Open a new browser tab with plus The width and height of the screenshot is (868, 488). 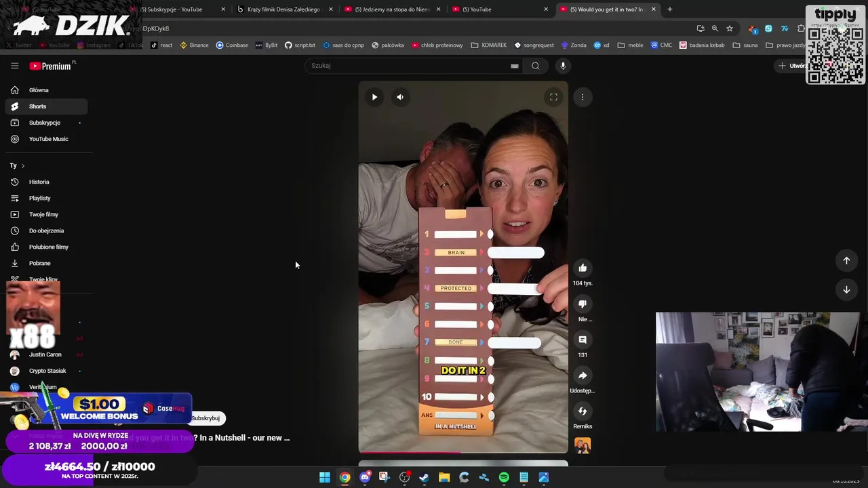[x=669, y=9]
